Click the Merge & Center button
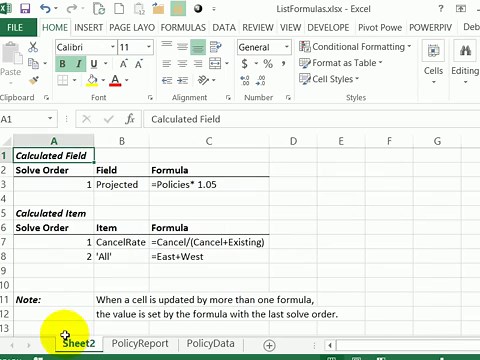 point(215,63)
